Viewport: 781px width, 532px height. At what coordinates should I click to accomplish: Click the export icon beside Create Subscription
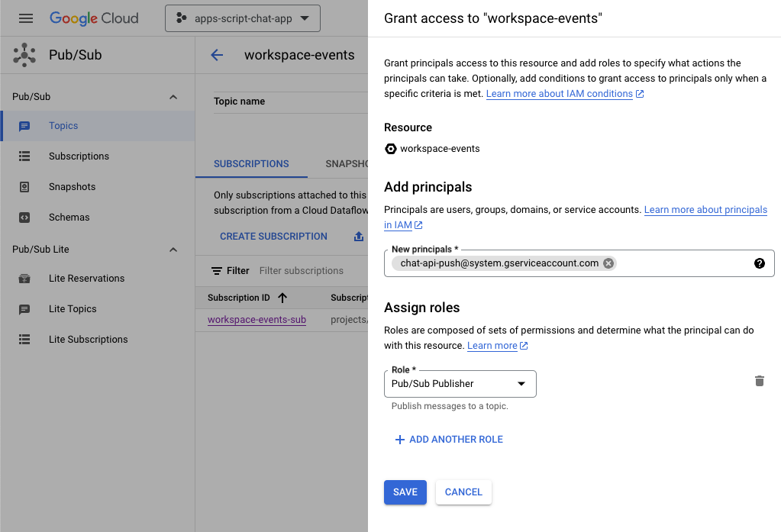(x=358, y=237)
